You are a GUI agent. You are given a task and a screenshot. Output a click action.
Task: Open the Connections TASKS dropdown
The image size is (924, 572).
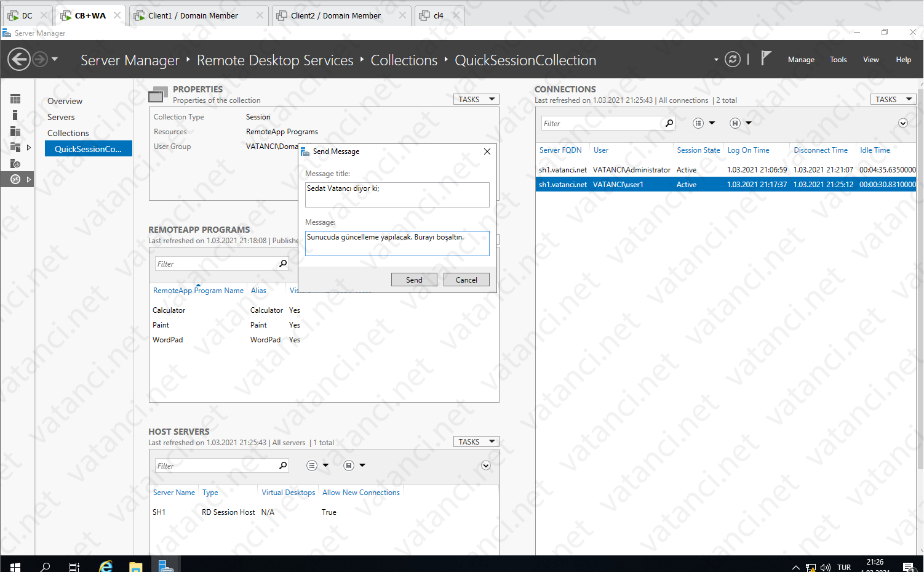[893, 99]
